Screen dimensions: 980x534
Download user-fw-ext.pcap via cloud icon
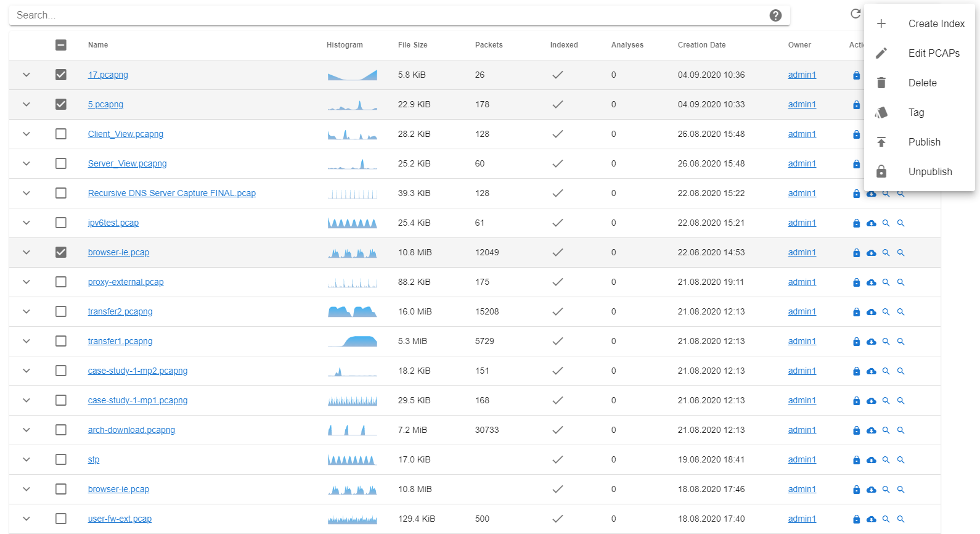(871, 519)
